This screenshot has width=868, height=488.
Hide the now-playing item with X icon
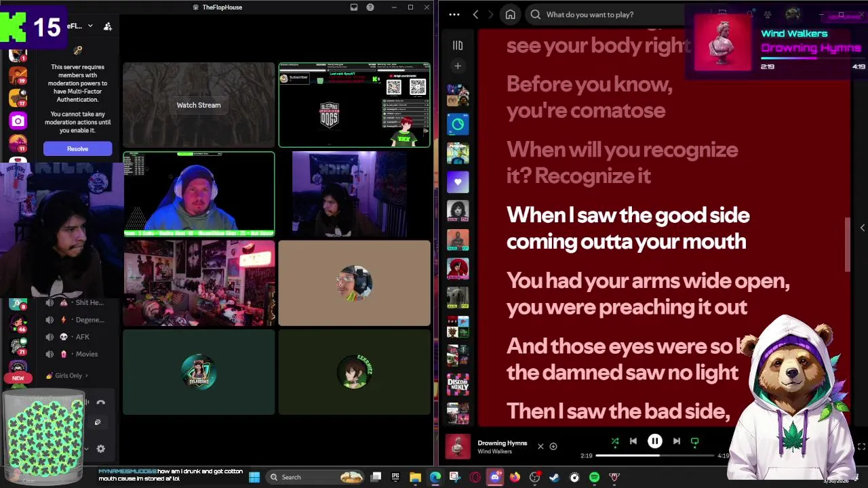[540, 447]
